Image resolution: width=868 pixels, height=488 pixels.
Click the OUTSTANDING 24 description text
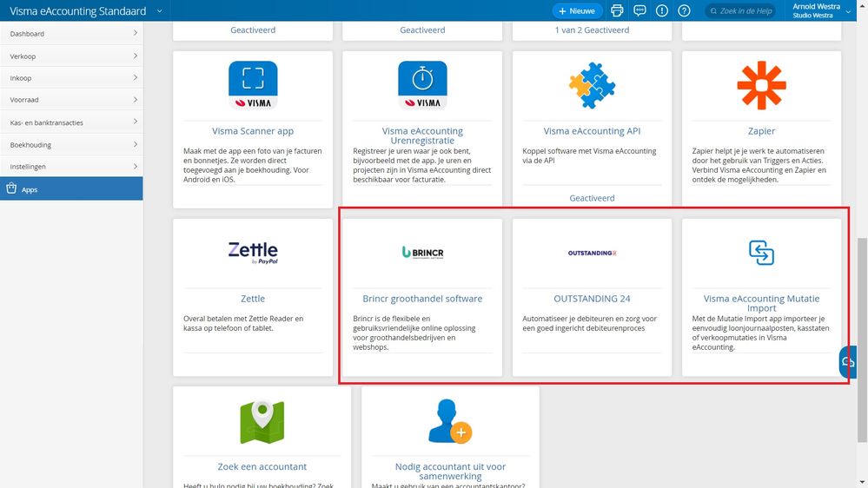pos(590,323)
